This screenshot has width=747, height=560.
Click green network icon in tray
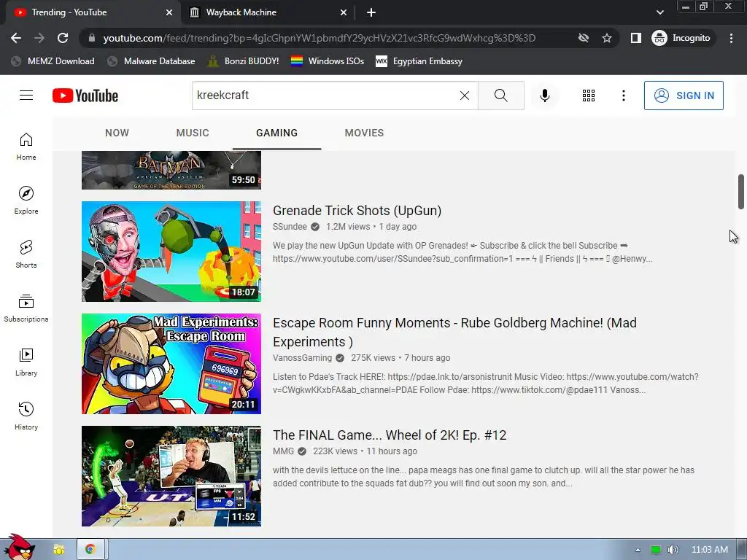point(656,550)
